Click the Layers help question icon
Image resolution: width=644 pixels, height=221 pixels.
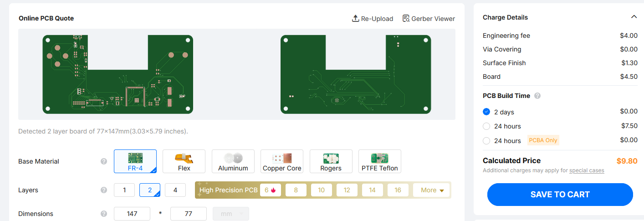pos(104,190)
